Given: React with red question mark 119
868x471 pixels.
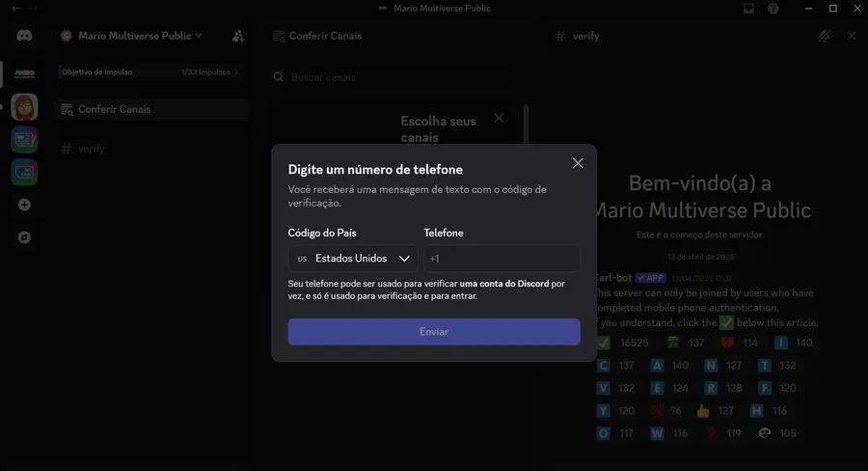Looking at the screenshot, I should [723, 434].
